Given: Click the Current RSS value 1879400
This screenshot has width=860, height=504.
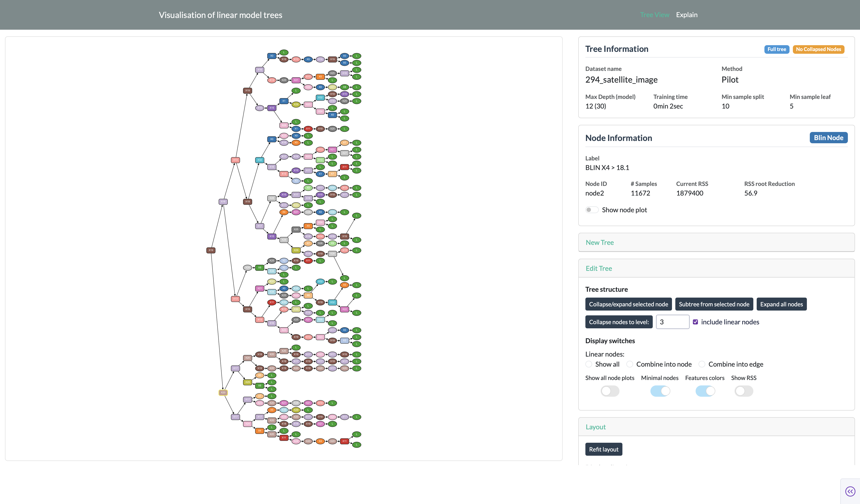Looking at the screenshot, I should (689, 193).
